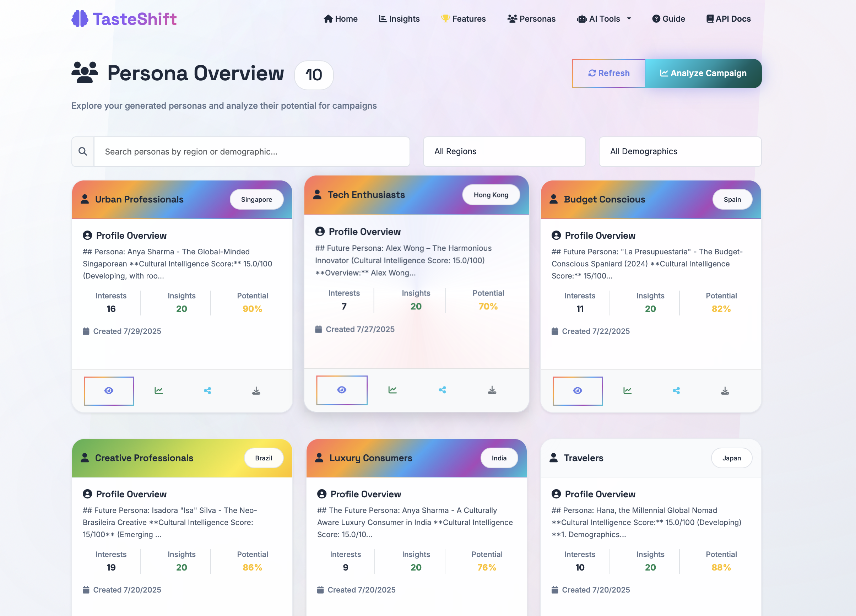The height and width of the screenshot is (616, 856).
Task: Click share icon on Budget Conscious card
Action: pyautogui.click(x=676, y=391)
